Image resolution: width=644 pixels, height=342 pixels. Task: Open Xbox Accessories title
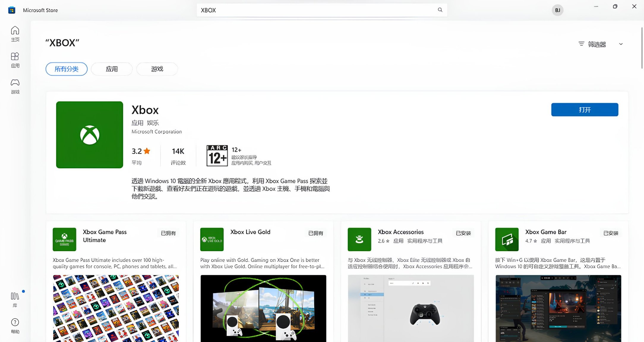[401, 232]
